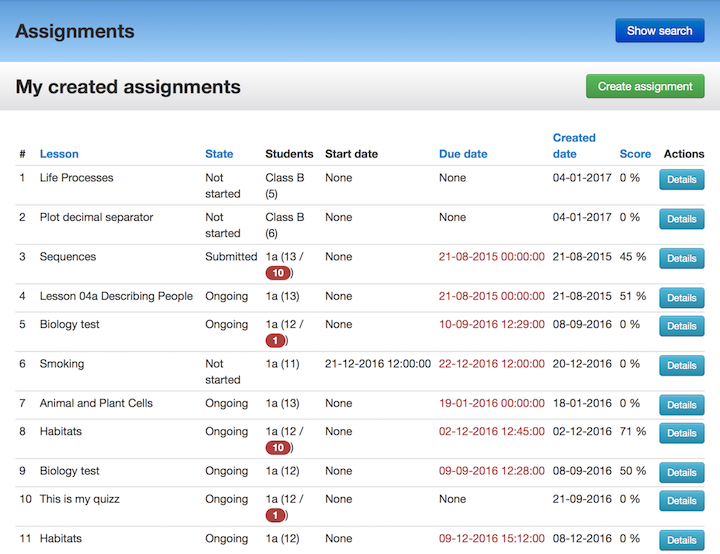Open Details for Animal and Plant Cells
This screenshot has width=720, height=554.
[x=681, y=405]
